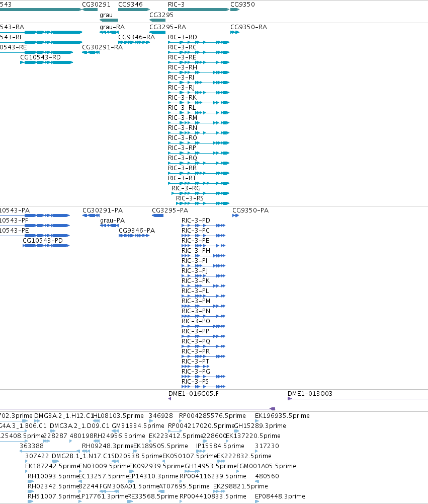Select the HL08103.5prime EST label
This screenshot has height=504, width=428.
118,416
